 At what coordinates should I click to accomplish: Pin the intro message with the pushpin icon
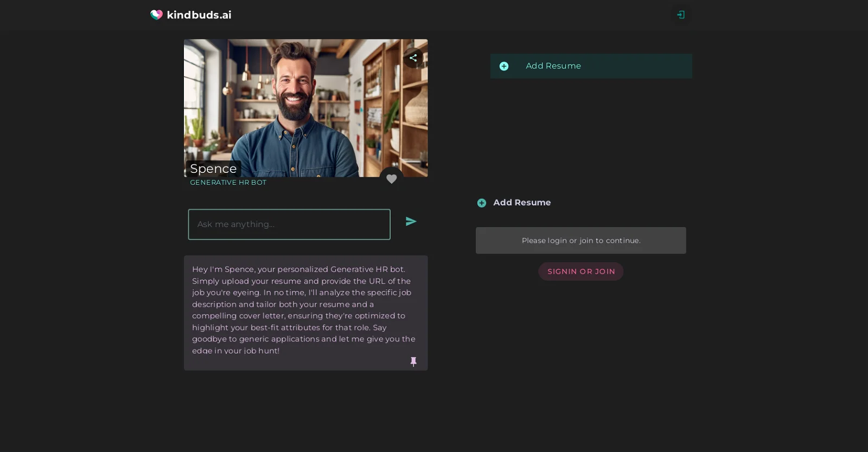[x=413, y=361]
